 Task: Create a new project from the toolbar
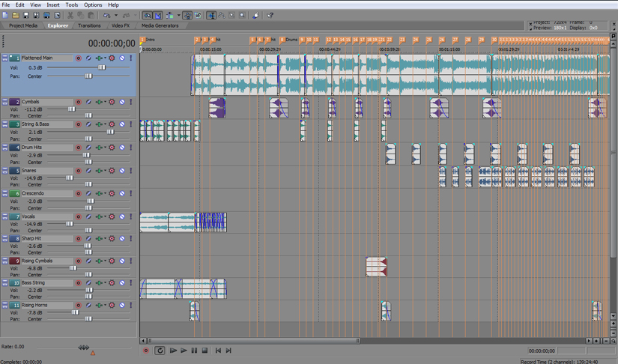point(5,16)
